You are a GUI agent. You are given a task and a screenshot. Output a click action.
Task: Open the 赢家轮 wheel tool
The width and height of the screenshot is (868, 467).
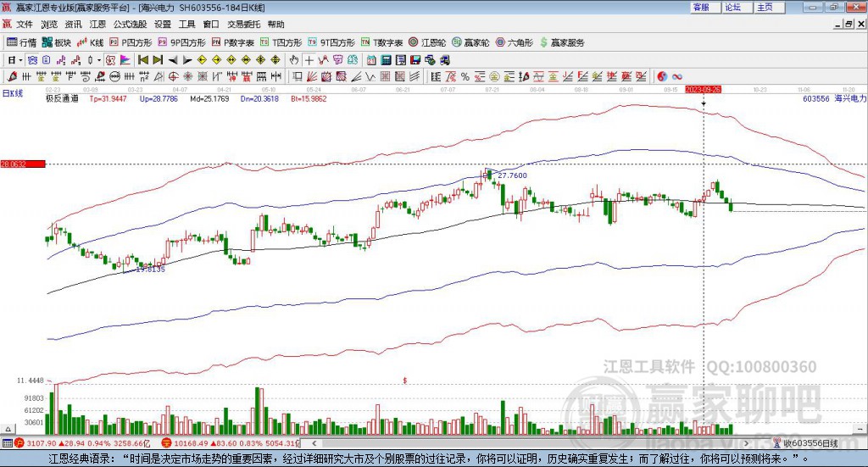[x=470, y=42]
